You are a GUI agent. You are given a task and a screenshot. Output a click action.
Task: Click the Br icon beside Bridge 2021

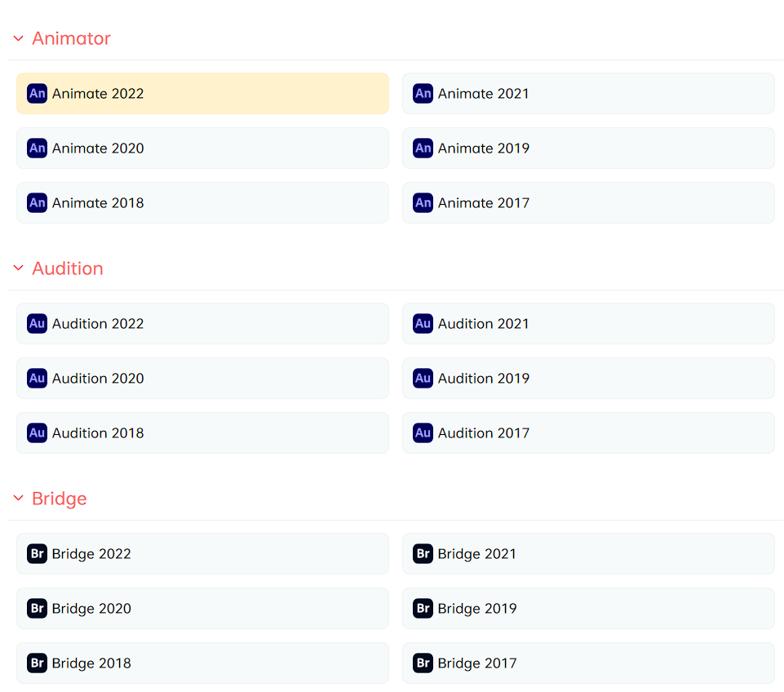(x=423, y=553)
